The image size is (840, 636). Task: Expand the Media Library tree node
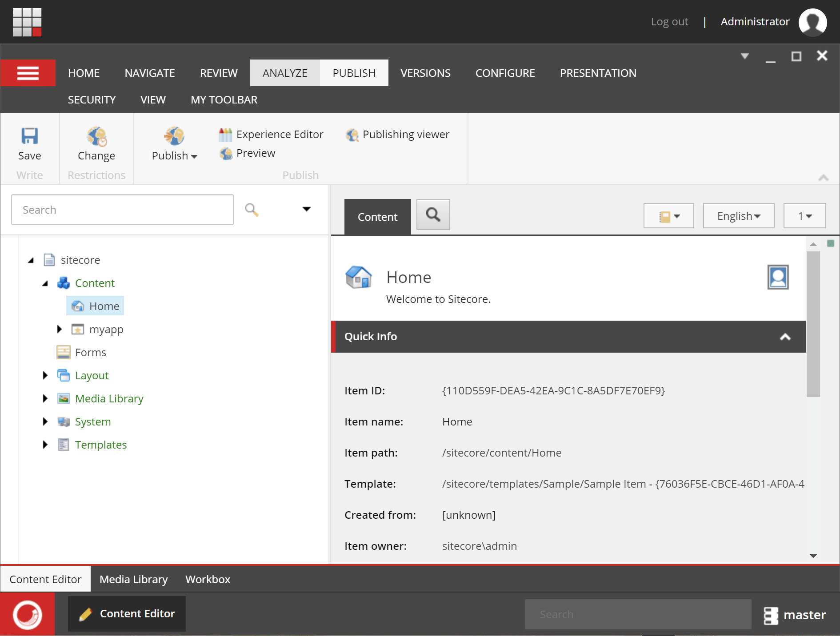pyautogui.click(x=45, y=398)
